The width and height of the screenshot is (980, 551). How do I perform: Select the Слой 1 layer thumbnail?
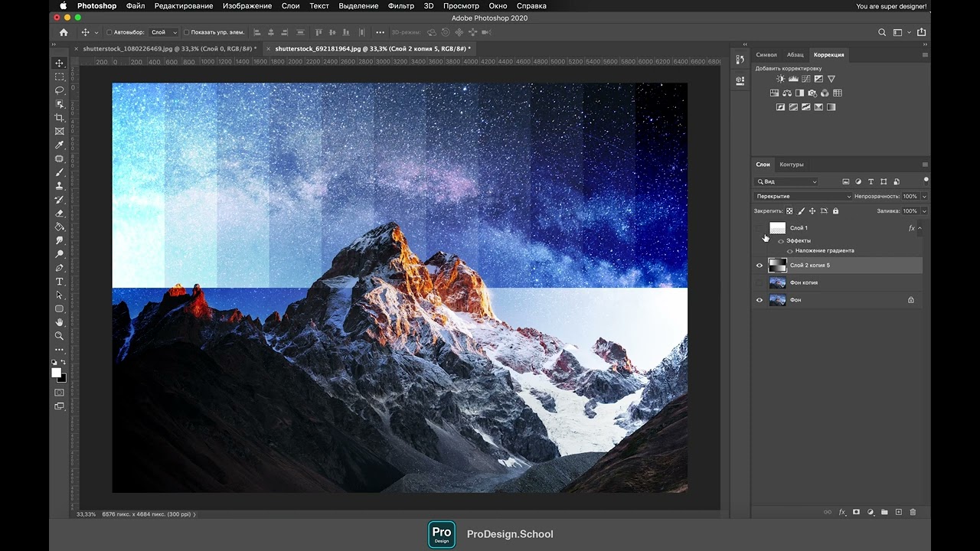click(778, 228)
